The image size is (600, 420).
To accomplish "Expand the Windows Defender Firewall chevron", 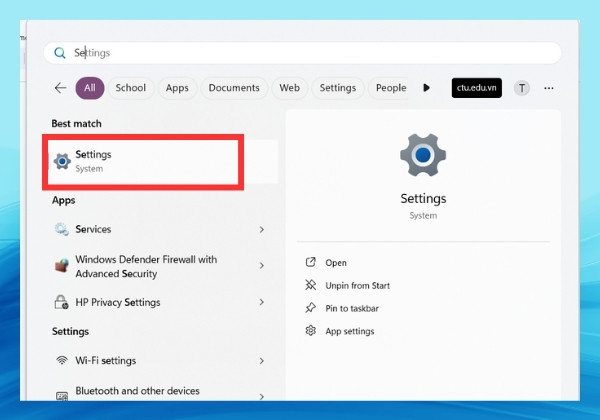I will tap(262, 265).
